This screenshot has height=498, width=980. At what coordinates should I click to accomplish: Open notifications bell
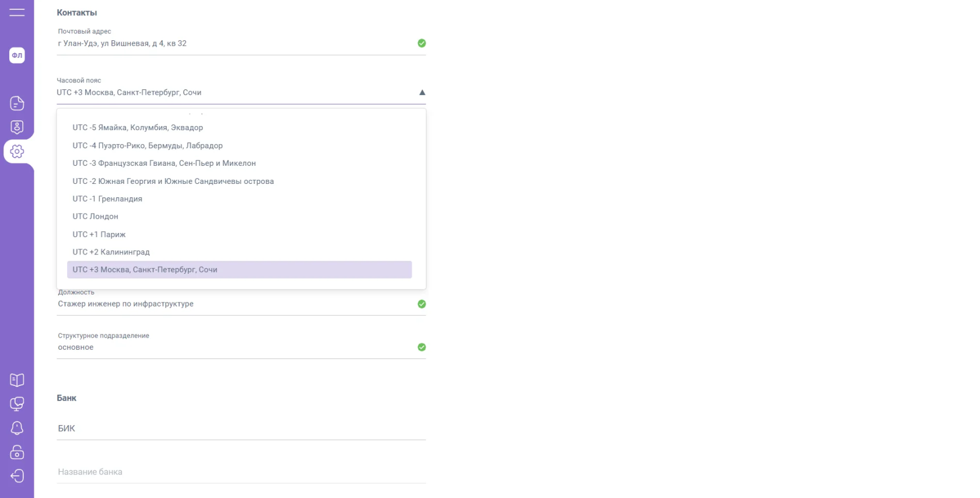pos(17,428)
